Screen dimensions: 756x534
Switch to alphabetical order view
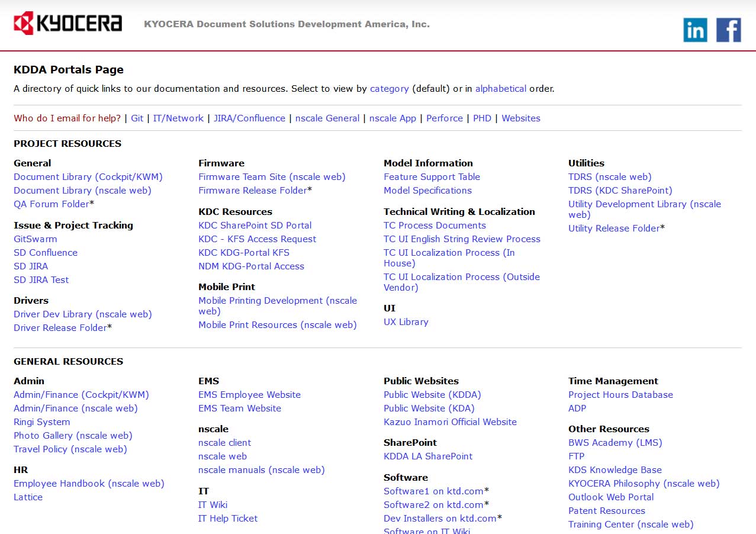coord(500,88)
